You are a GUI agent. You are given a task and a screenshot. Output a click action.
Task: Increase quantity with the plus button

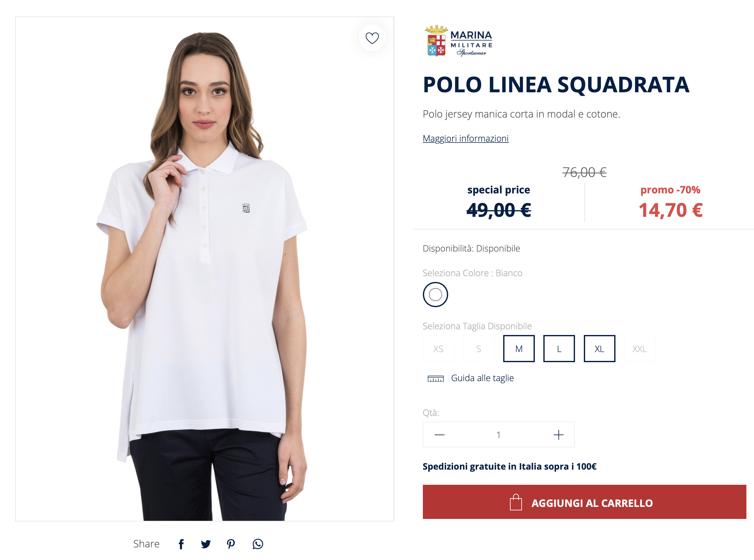click(x=558, y=435)
